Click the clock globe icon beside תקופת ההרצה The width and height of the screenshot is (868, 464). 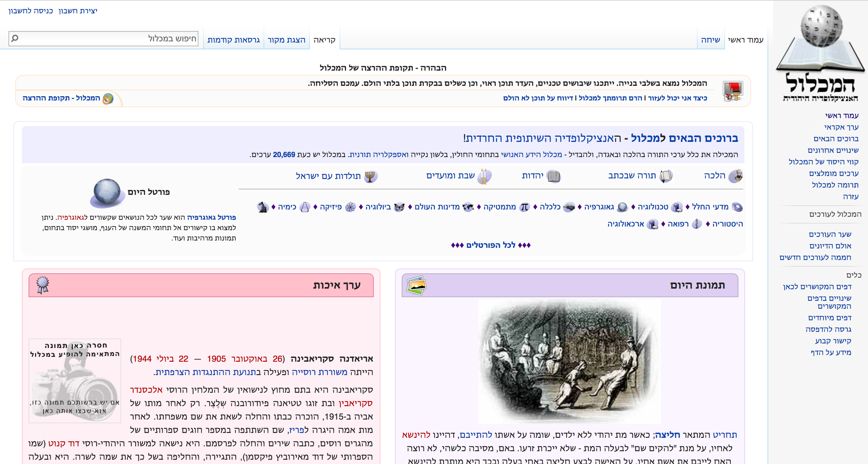pyautogui.click(x=108, y=98)
